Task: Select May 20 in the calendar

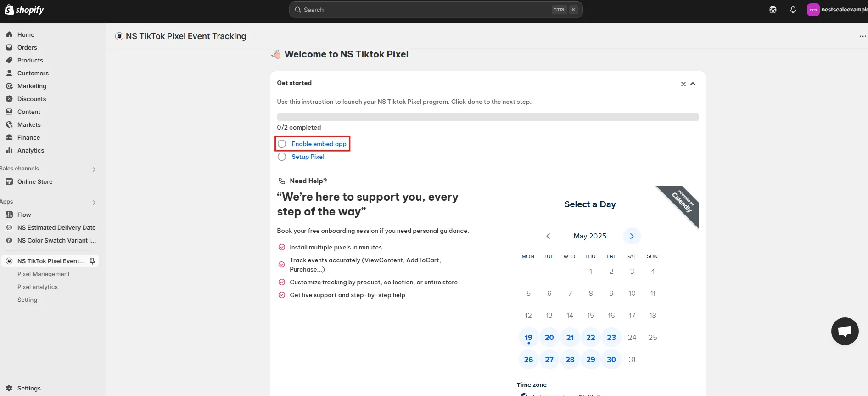Action: coord(549,337)
